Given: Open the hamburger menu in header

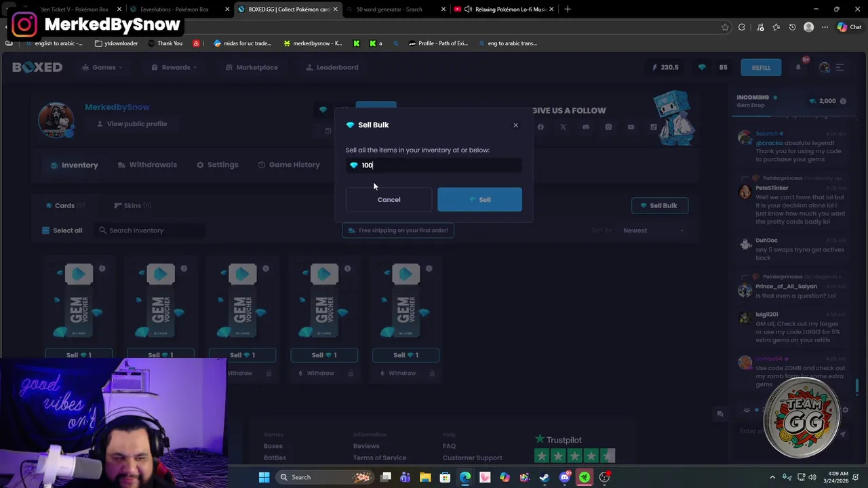Looking at the screenshot, I should pos(840,67).
